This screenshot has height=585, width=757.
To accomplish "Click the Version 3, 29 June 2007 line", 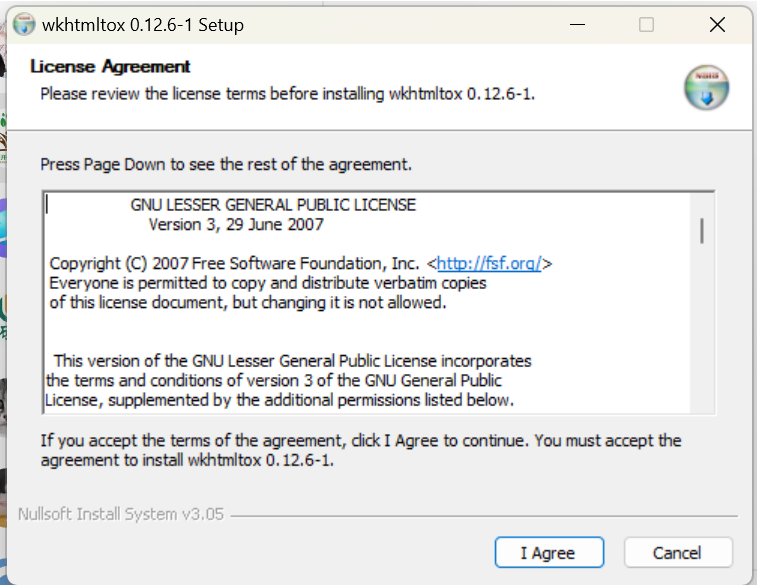I will (236, 224).
